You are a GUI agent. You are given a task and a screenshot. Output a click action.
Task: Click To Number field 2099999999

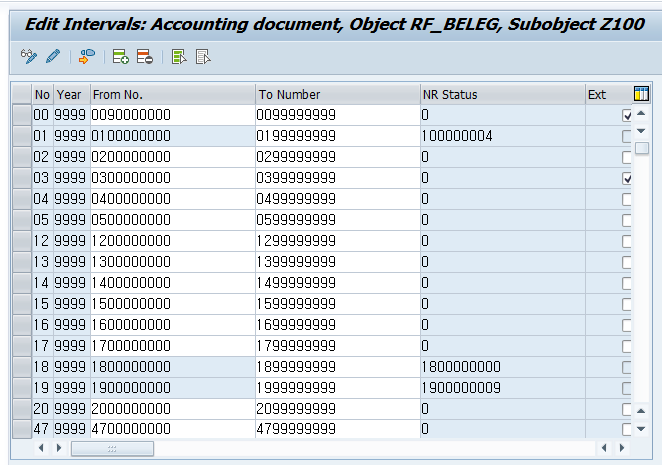point(338,409)
